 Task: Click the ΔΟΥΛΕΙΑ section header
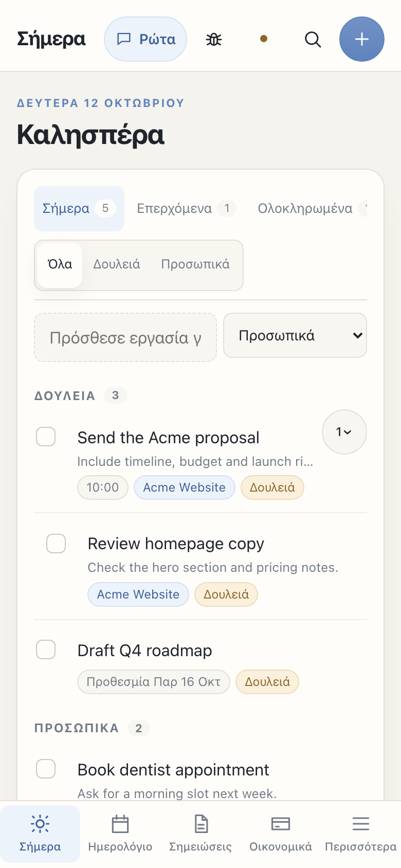65,396
